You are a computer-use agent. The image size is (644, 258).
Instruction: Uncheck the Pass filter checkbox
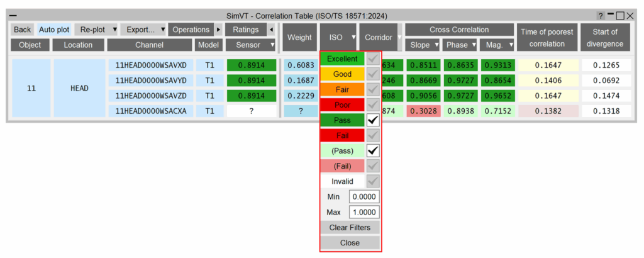point(373,120)
